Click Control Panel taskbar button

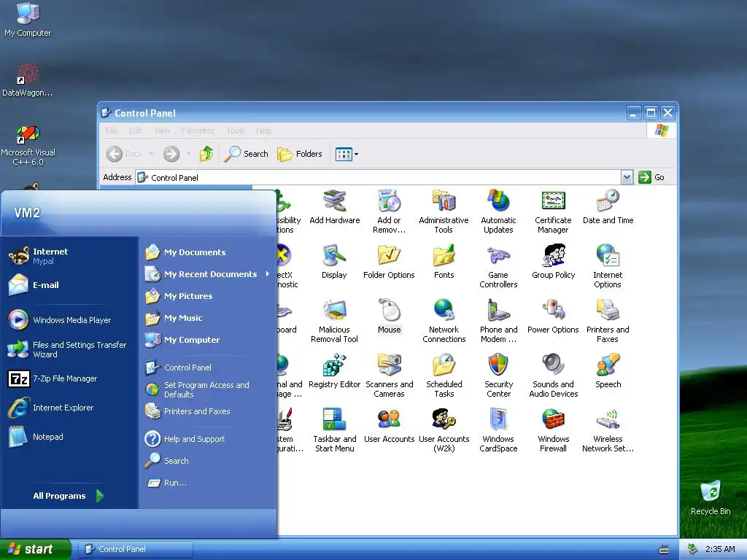pyautogui.click(x=135, y=549)
